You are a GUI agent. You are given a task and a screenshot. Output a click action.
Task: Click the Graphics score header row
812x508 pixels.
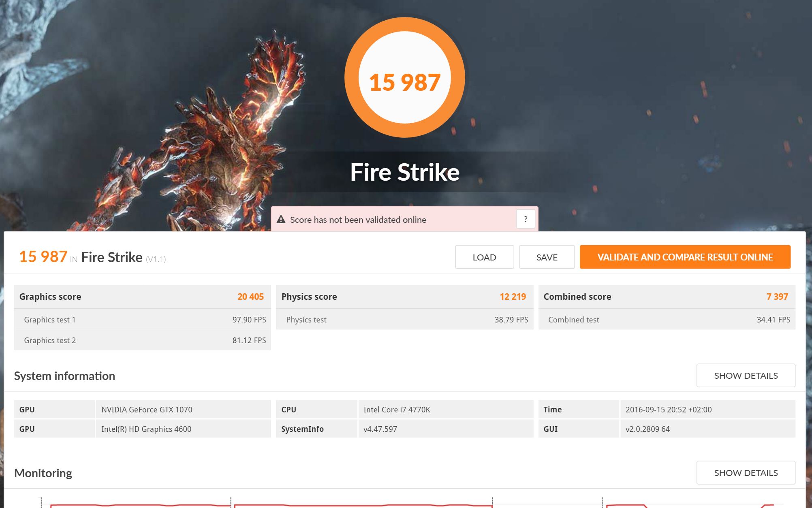tap(142, 297)
